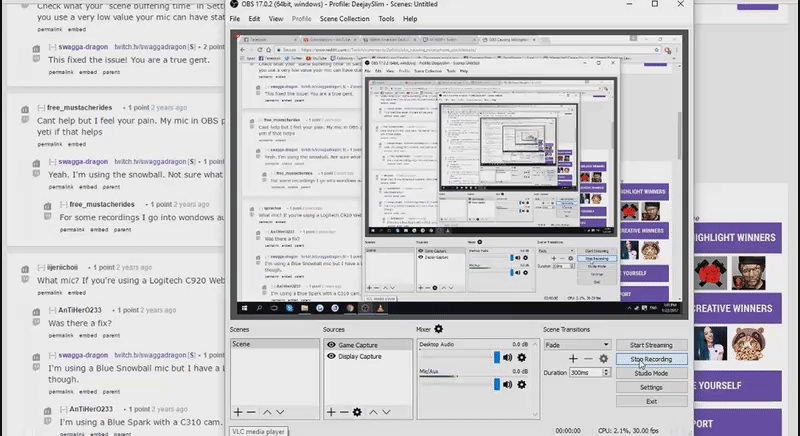Image resolution: width=800 pixels, height=436 pixels.
Task: Click the OBS logo in title bar
Action: [x=234, y=4]
